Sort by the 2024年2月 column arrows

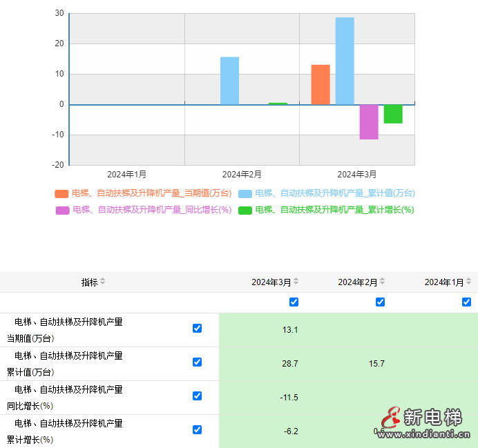[383, 282]
